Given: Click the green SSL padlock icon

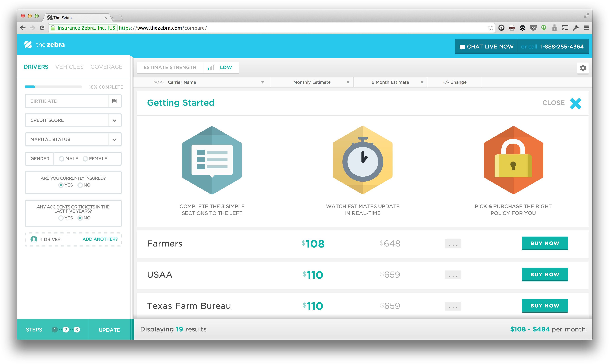Looking at the screenshot, I should [53, 28].
